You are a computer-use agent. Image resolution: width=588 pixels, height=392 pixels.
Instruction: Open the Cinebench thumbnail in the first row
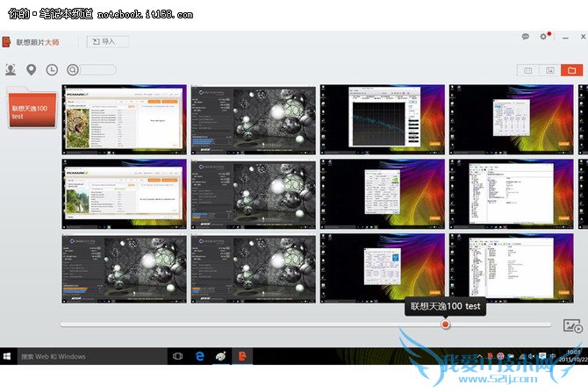254,119
